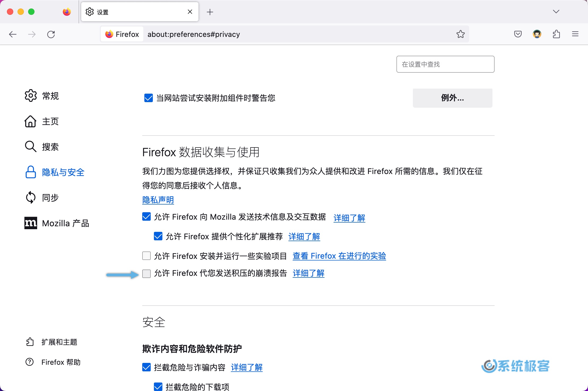The width and height of the screenshot is (588, 391).
Task: Enable 允许 Firefox 代您发送积压的崩溃报告
Action: pyautogui.click(x=146, y=273)
